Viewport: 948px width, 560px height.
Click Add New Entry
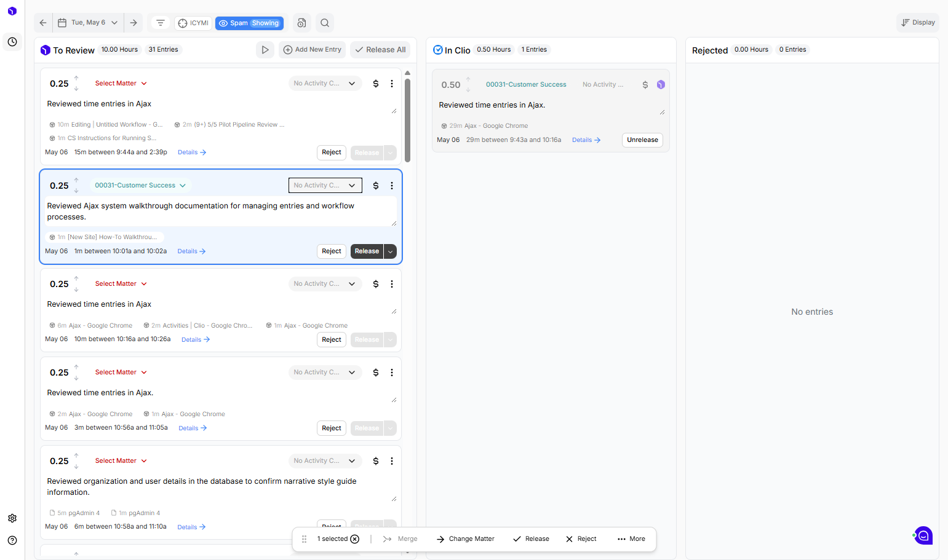pos(312,50)
